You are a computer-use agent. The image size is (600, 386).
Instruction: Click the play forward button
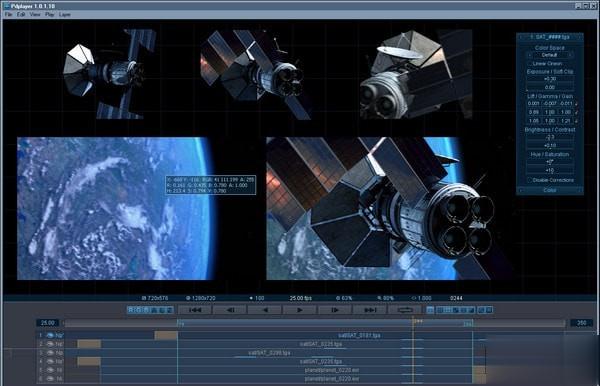(300, 310)
